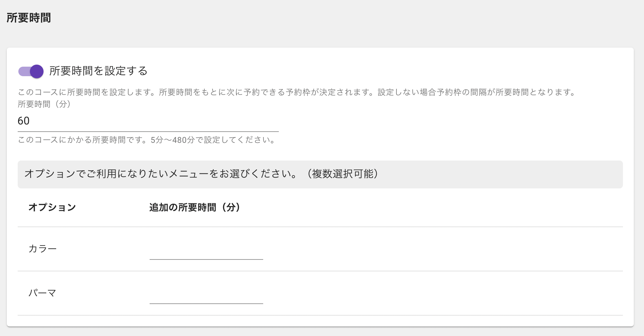The image size is (644, 336).
Task: Click empty space right of カラー input
Action: 442,249
